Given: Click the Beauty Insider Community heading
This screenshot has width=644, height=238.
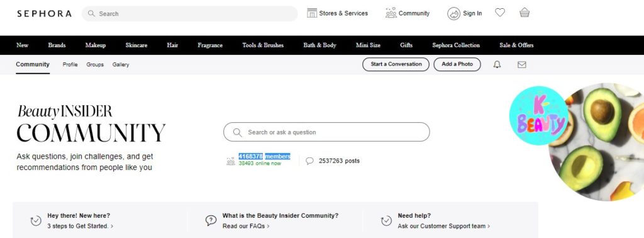Looking at the screenshot, I should (x=91, y=123).
